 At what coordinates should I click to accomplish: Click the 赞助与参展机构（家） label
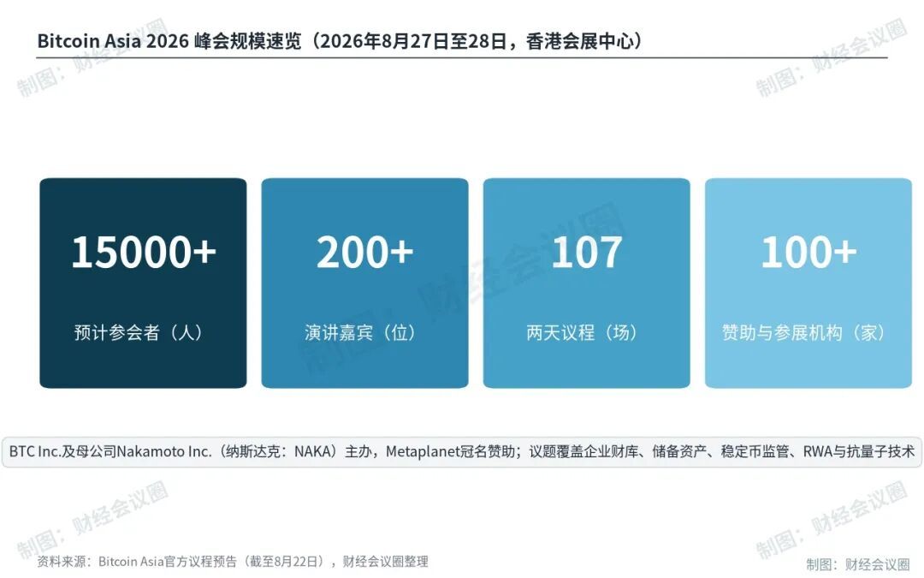point(803,332)
